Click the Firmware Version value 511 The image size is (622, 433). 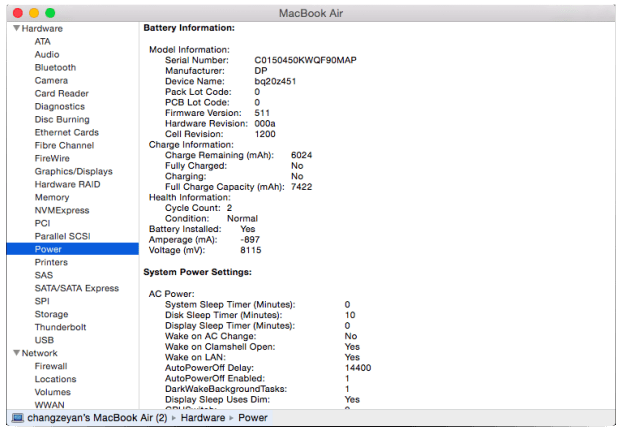click(x=262, y=113)
